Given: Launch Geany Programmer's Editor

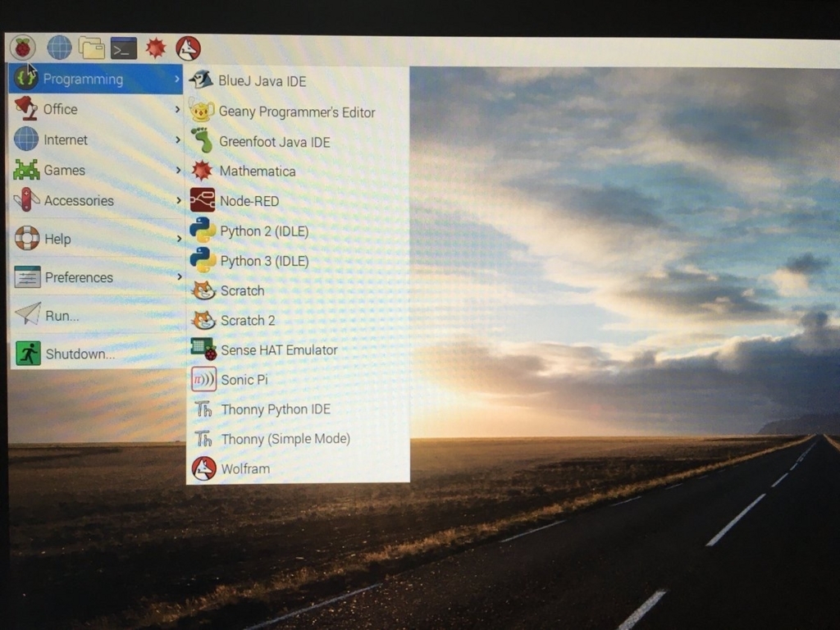Looking at the screenshot, I should click(x=297, y=112).
